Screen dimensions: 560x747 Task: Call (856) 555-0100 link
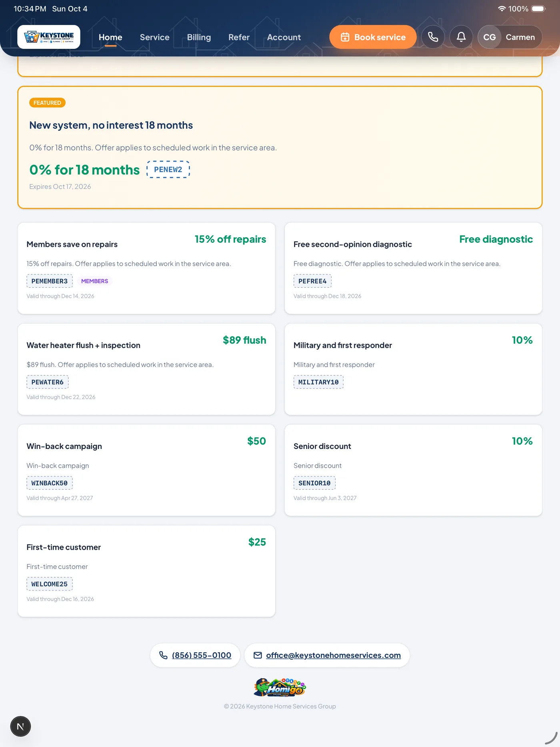tap(195, 655)
